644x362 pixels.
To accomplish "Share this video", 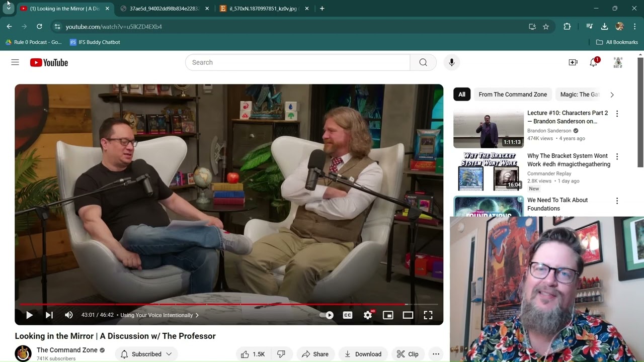I will click(315, 354).
